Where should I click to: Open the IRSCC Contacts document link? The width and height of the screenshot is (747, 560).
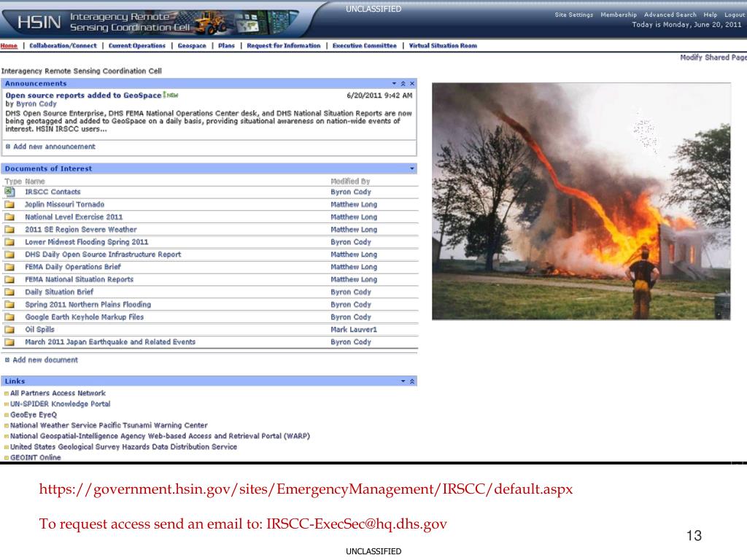click(x=53, y=192)
